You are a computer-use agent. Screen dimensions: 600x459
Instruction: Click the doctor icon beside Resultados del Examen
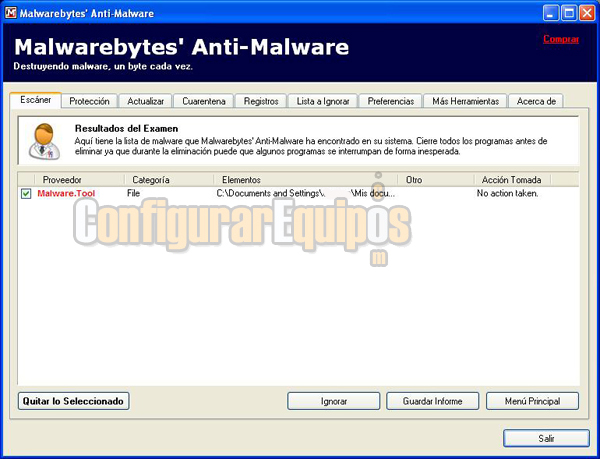point(44,141)
